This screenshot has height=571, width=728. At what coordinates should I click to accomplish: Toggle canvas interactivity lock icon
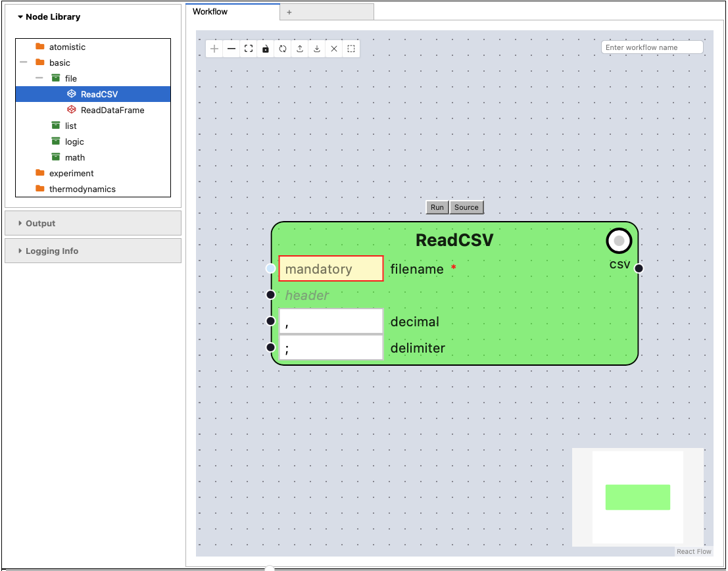click(266, 49)
